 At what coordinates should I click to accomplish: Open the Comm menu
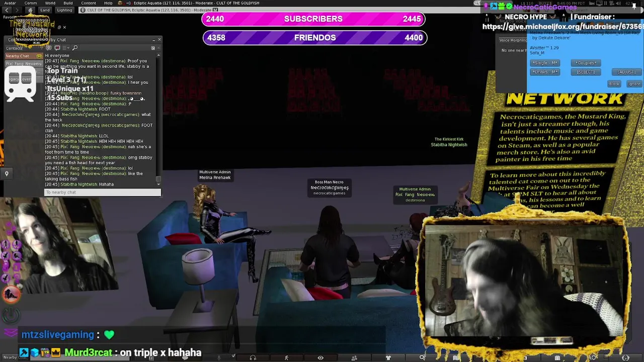click(30, 3)
